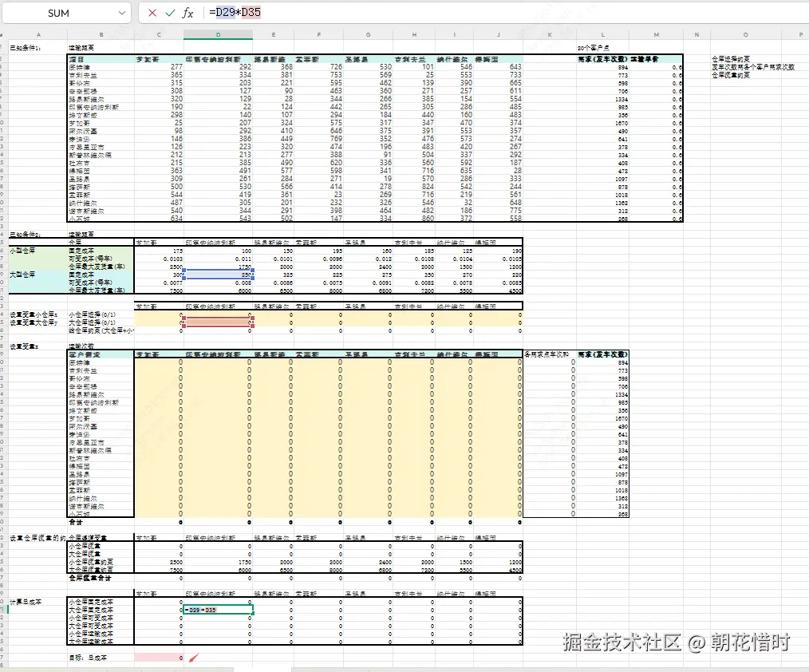This screenshot has height=672, width=809.
Task: Select column G header
Action: point(368,34)
